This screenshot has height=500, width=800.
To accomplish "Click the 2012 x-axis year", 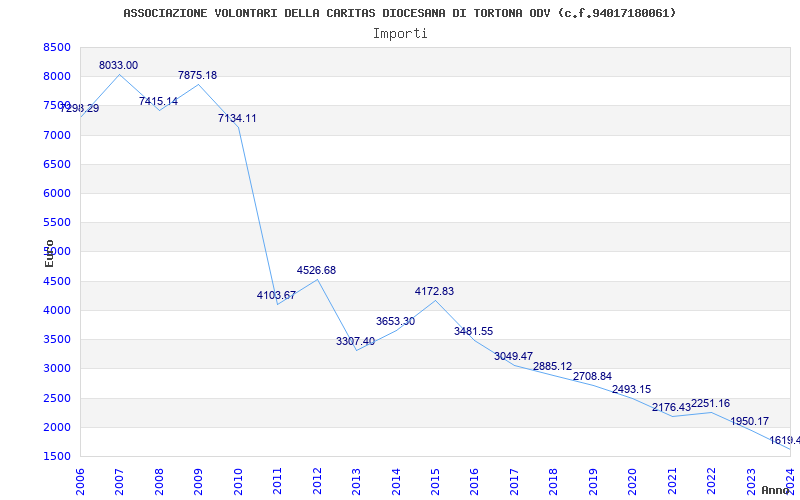I will click(317, 482).
